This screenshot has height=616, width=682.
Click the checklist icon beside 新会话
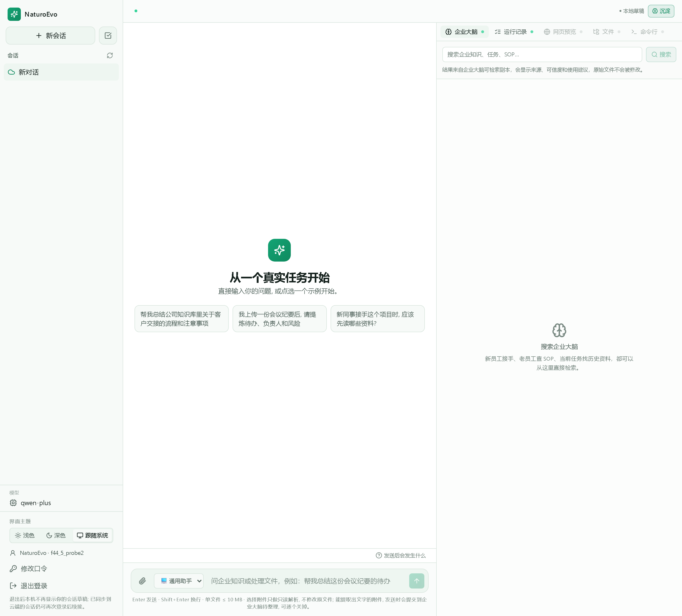(x=108, y=36)
